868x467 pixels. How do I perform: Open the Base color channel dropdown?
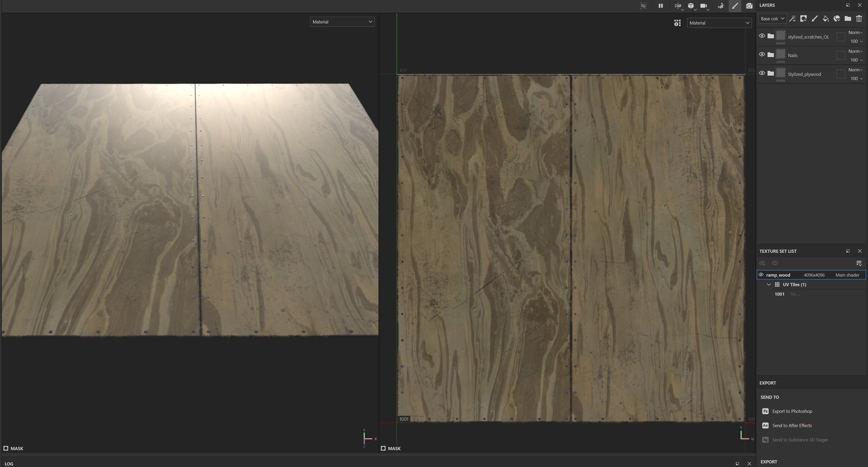[772, 19]
